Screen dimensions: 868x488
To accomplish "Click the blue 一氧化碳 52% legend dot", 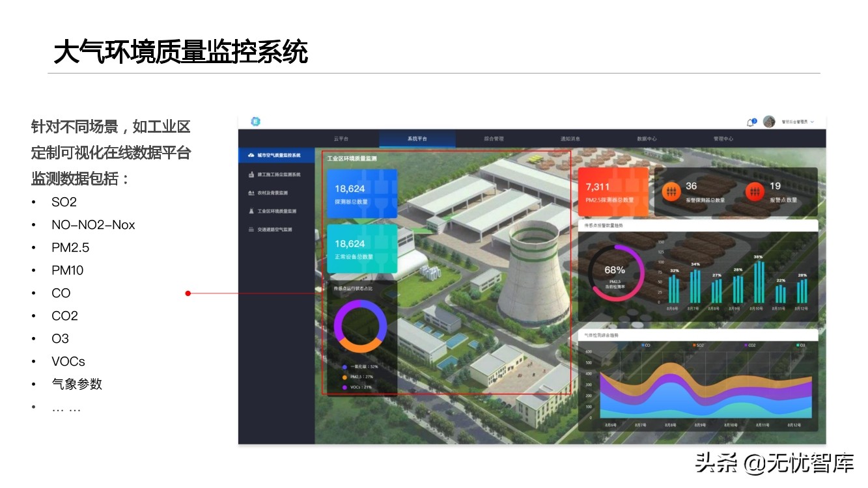I will point(344,367).
